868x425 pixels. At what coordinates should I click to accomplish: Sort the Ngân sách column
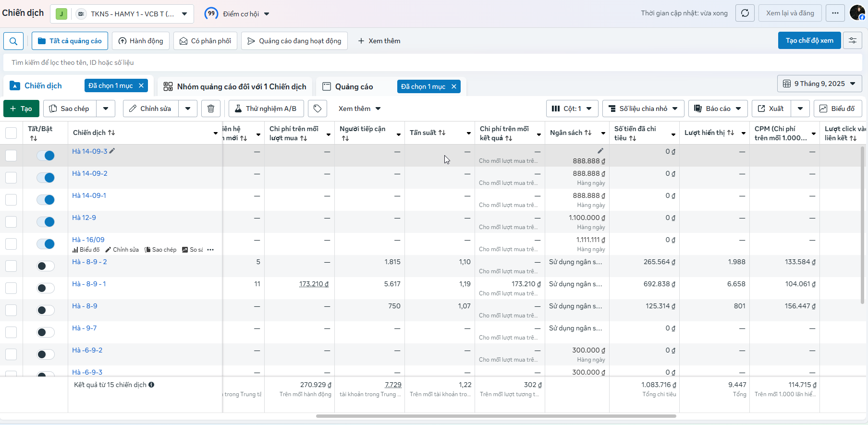tap(588, 133)
